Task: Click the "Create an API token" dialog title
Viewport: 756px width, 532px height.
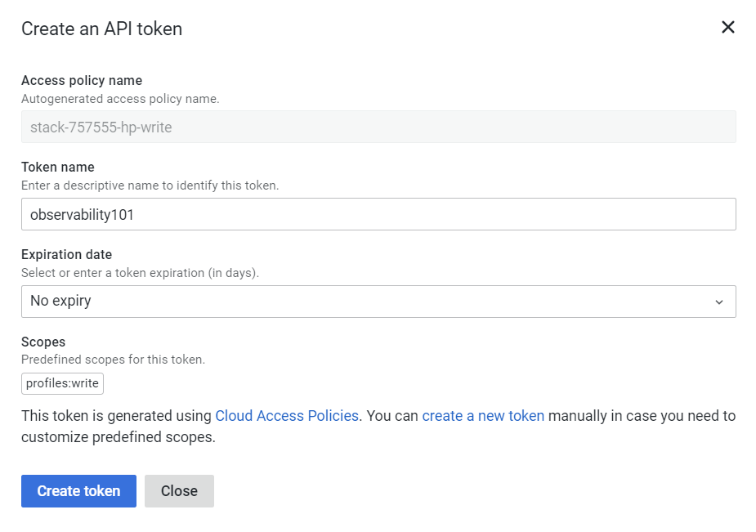Action: tap(101, 29)
